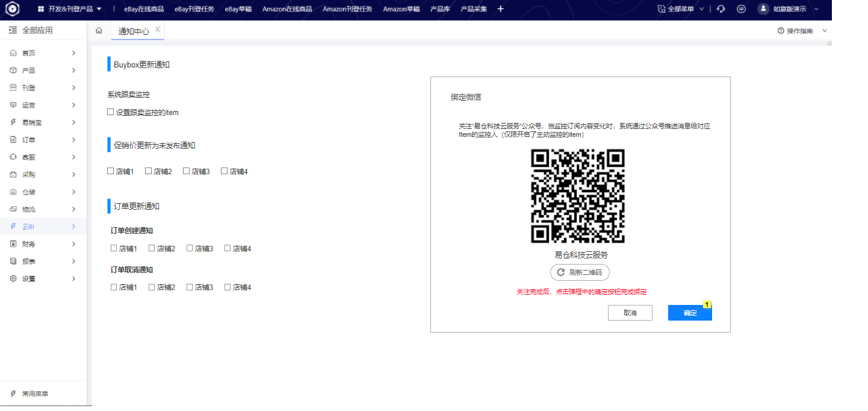Open 产品采集 in top navigation
Viewport: 868px width, 411px height.
pos(474,9)
